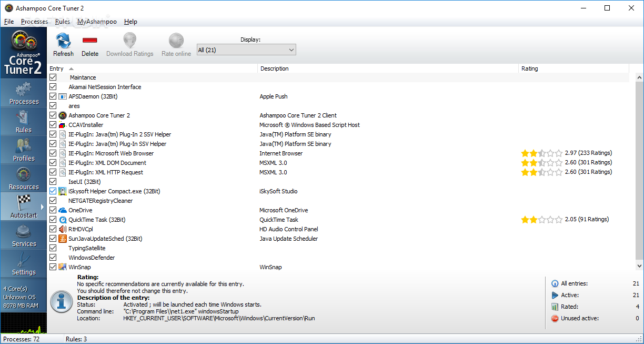
Task: Select IE-PlugIn: Java(tm) Plug-In 2 SSV Helper
Action: 338,134
